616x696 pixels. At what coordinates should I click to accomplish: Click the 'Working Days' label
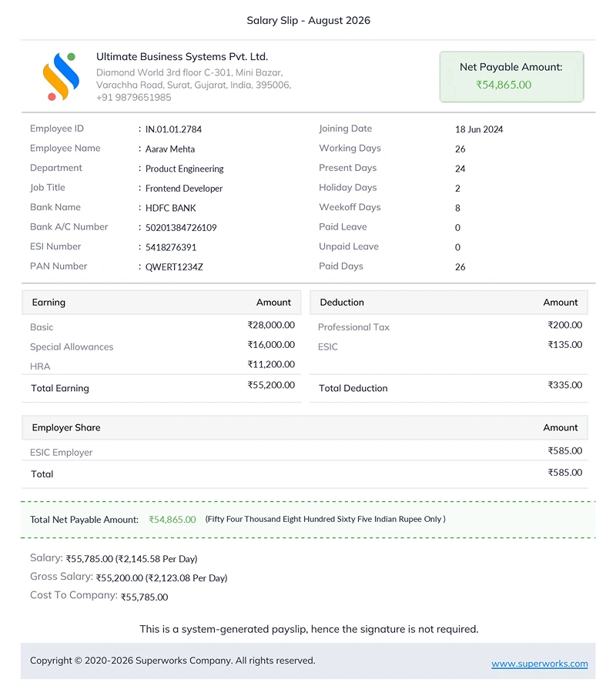pos(350,149)
